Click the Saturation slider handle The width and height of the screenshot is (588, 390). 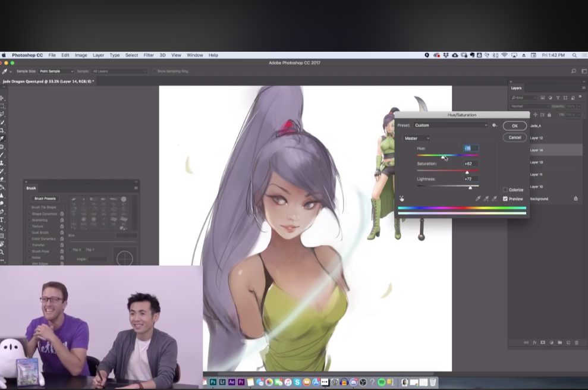tap(467, 172)
